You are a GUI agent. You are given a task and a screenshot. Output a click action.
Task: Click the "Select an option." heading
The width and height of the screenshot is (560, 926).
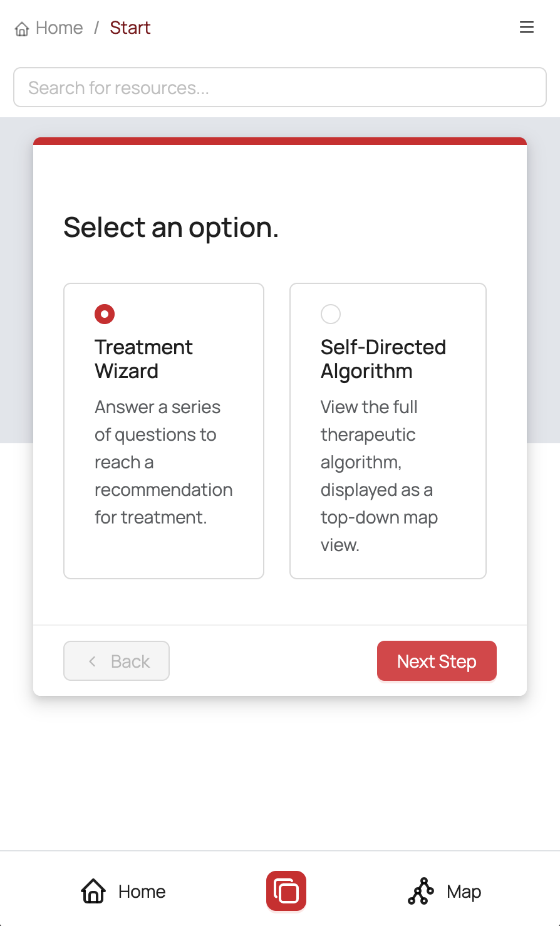(x=171, y=227)
